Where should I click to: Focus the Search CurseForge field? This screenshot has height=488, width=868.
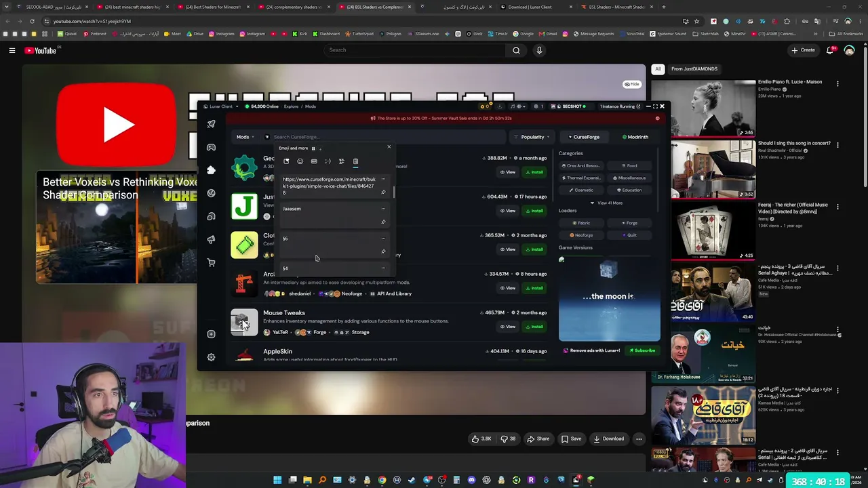pos(387,137)
